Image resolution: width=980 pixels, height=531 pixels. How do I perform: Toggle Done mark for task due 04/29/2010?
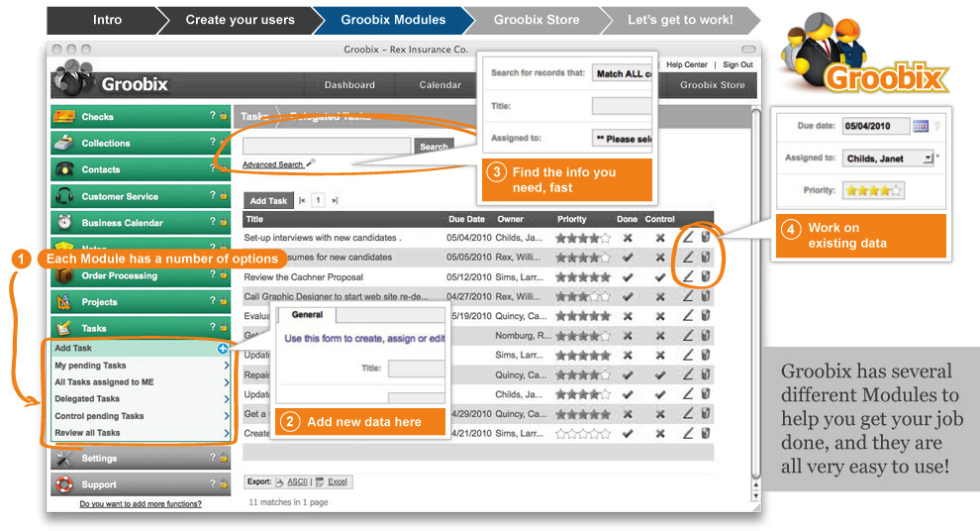coord(628,414)
